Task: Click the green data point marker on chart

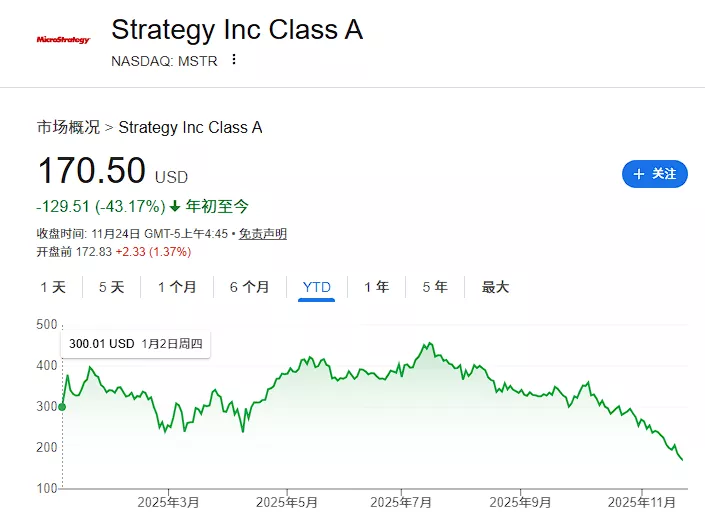Action: [62, 406]
